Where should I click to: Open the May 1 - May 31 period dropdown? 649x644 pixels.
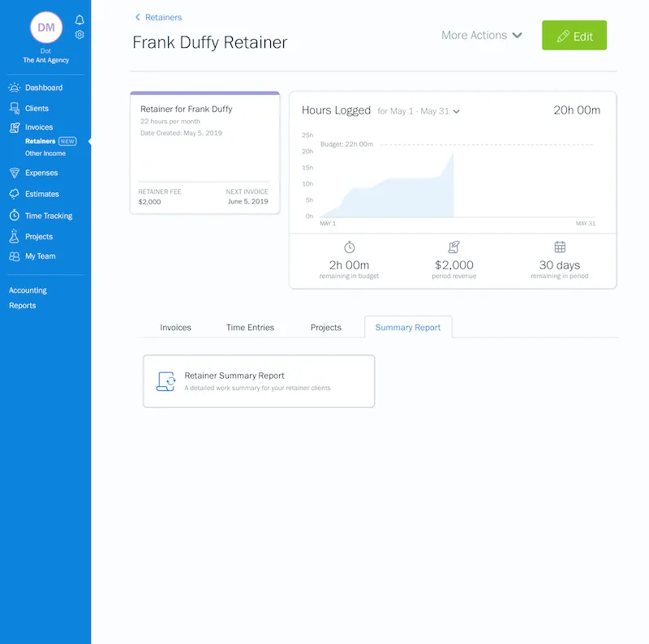point(419,111)
